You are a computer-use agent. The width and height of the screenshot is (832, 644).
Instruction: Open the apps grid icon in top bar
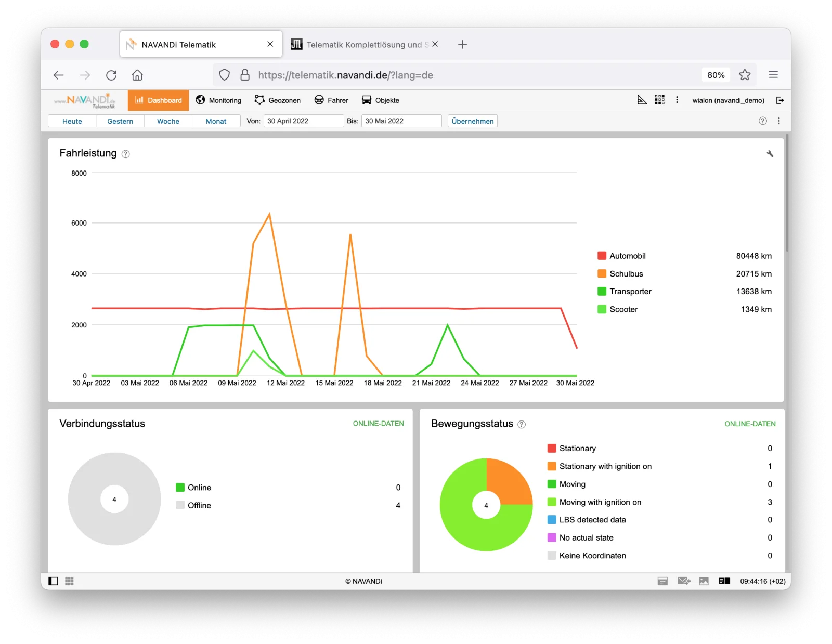click(x=659, y=100)
